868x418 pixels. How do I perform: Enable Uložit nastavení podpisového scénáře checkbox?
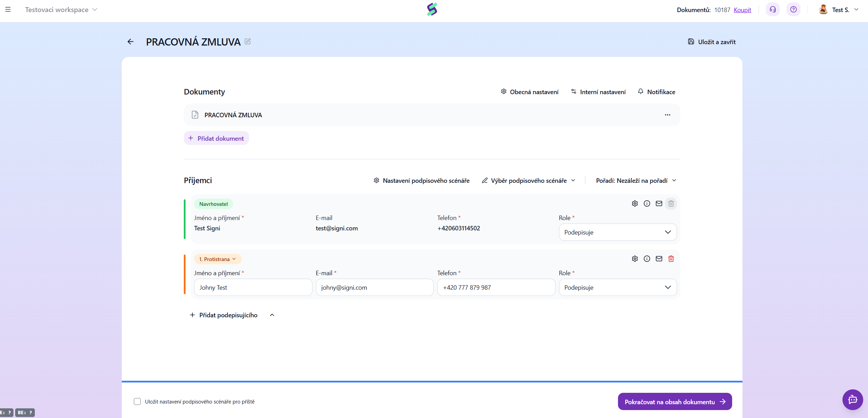tap(137, 401)
